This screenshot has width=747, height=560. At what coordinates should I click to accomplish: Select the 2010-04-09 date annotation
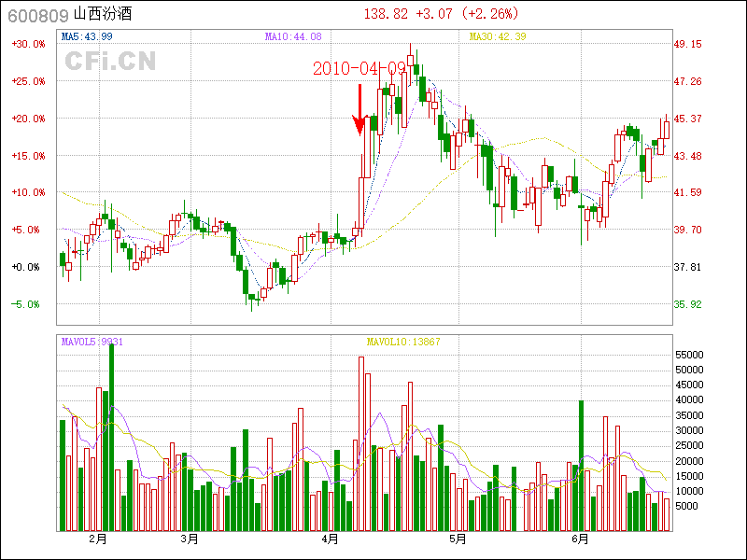pos(359,69)
